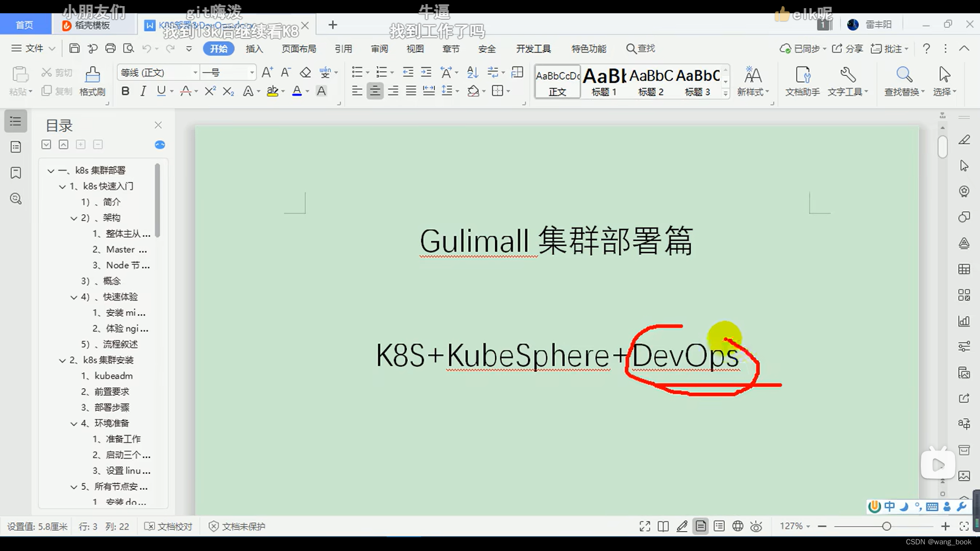Click the Find and Replace magnifier icon
Screen dimensions: 980x551
tap(904, 74)
